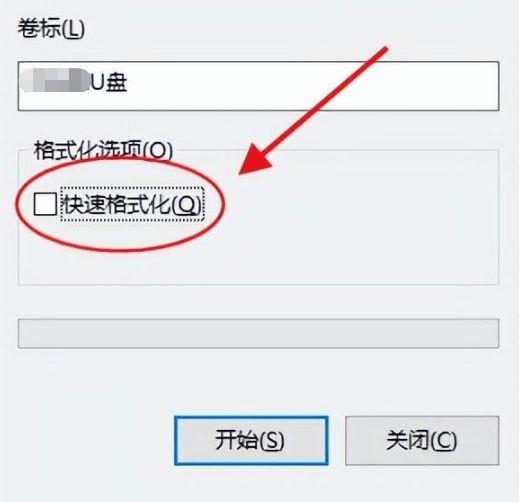519x502 pixels.
Task: Focus the 卷标 volume label text field
Action: coord(258,86)
